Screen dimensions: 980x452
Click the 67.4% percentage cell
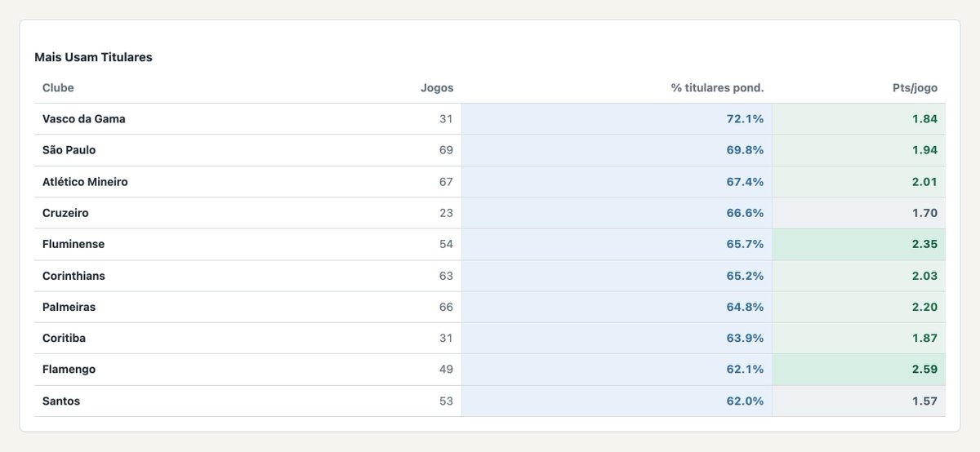point(617,181)
